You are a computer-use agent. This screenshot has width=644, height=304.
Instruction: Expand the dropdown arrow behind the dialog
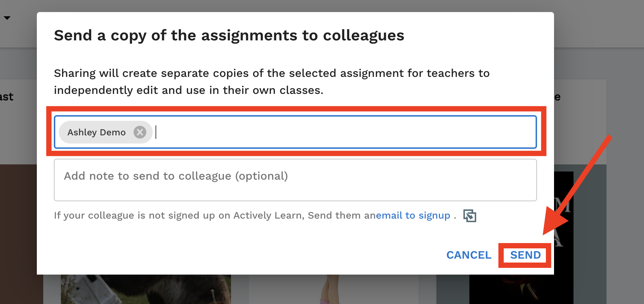point(7,18)
